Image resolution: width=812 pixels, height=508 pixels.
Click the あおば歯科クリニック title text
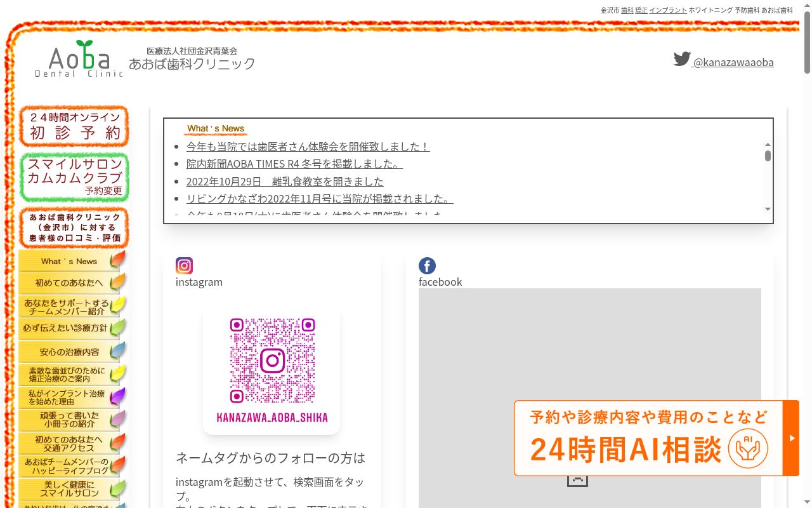coord(192,63)
